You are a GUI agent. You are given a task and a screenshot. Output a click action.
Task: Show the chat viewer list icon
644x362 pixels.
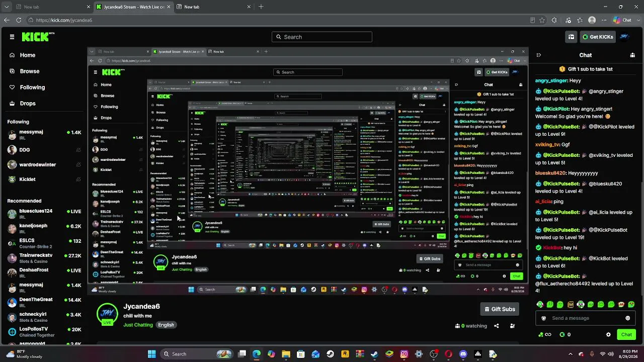[632, 55]
